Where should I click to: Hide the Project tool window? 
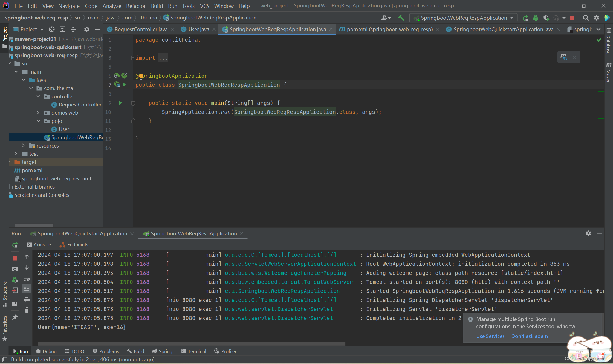[x=97, y=29]
